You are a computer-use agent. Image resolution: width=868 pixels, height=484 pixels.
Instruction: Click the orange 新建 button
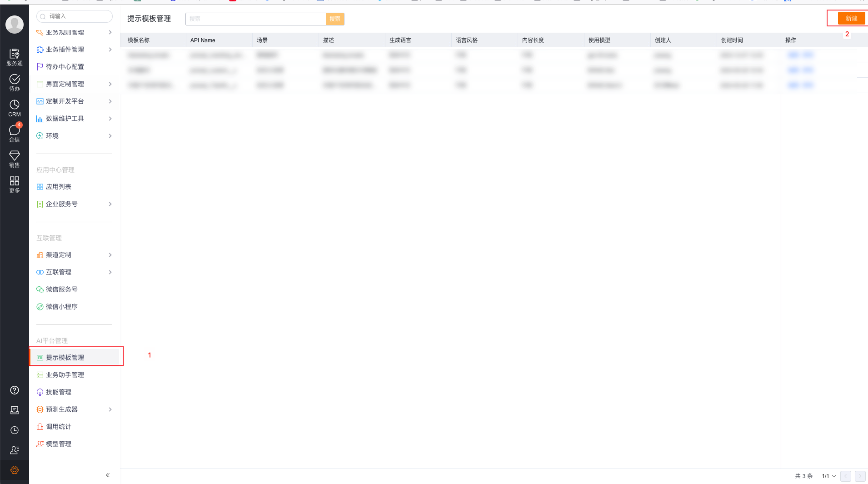click(x=851, y=18)
